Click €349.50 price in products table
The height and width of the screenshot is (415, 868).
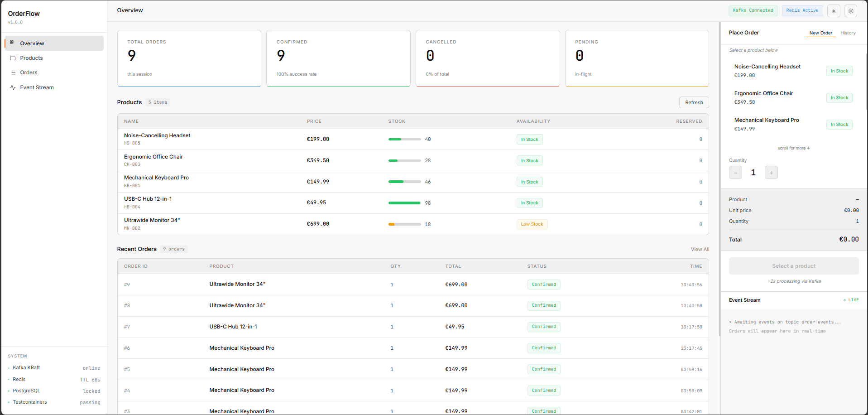tap(318, 160)
